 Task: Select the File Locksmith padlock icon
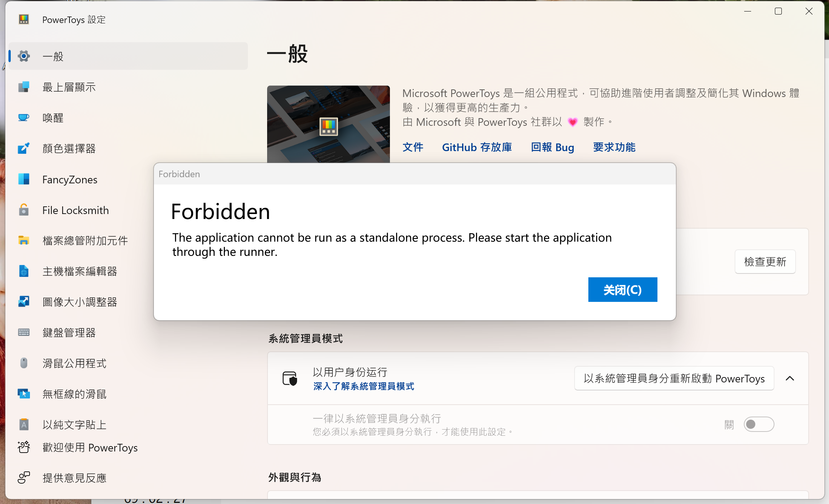pyautogui.click(x=24, y=210)
